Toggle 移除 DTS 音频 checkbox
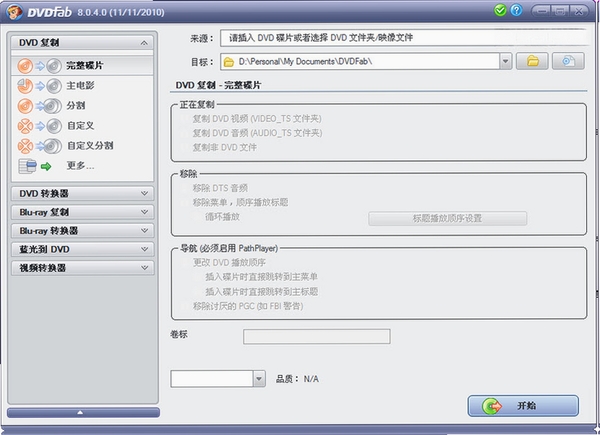The height and width of the screenshot is (435, 600). point(184,188)
